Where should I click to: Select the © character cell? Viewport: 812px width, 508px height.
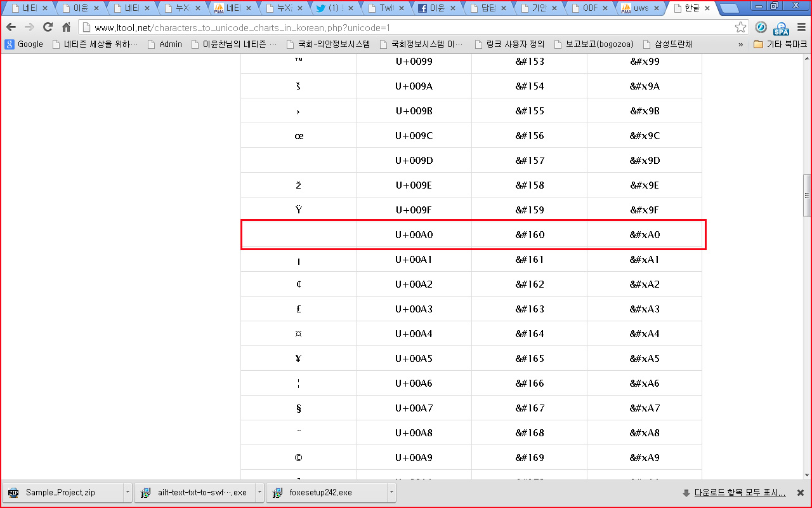pyautogui.click(x=298, y=457)
